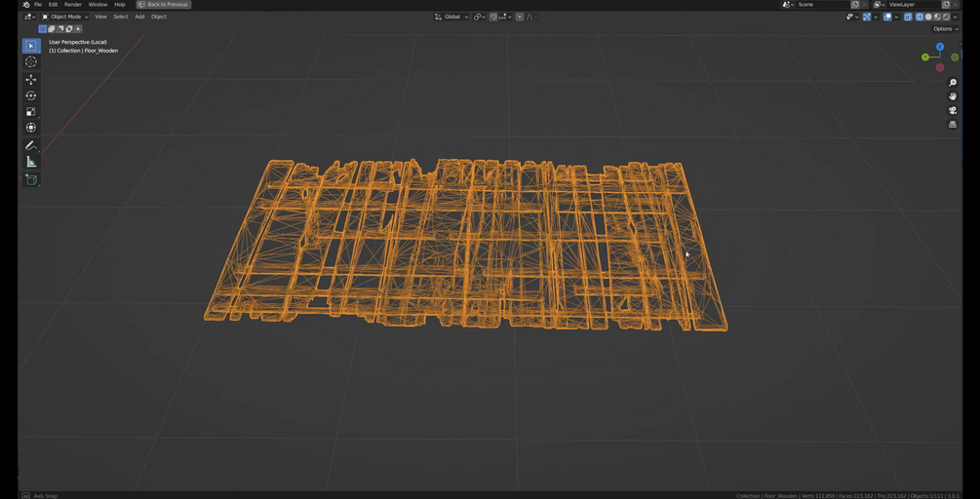Image resolution: width=980 pixels, height=499 pixels.
Task: Open the view layer browse icon
Action: point(880,4)
